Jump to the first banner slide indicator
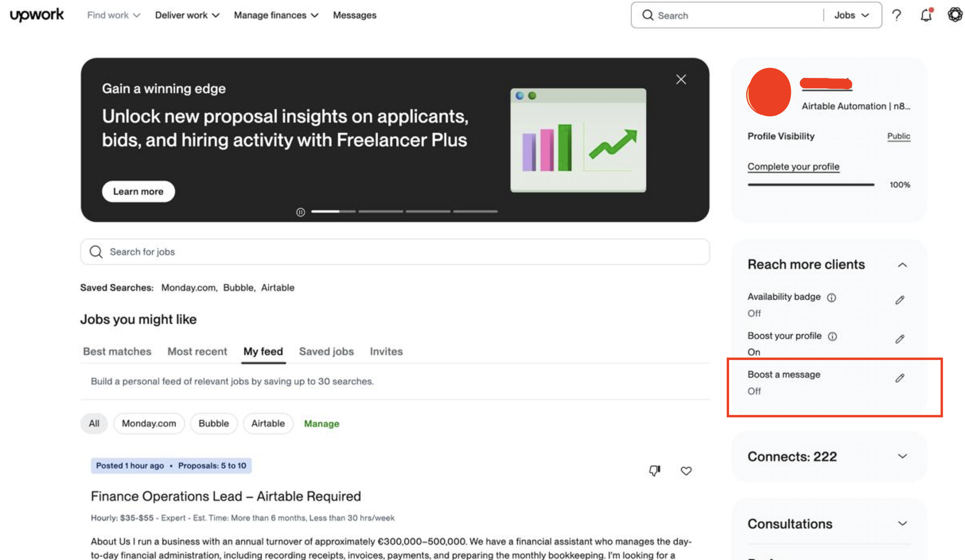Screen dimensions: 965x560 coord(333,211)
